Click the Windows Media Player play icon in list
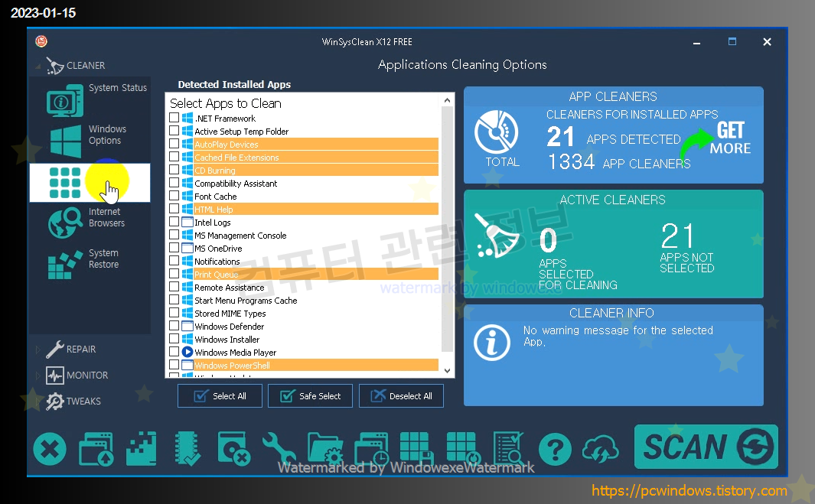The image size is (815, 504). point(187,352)
